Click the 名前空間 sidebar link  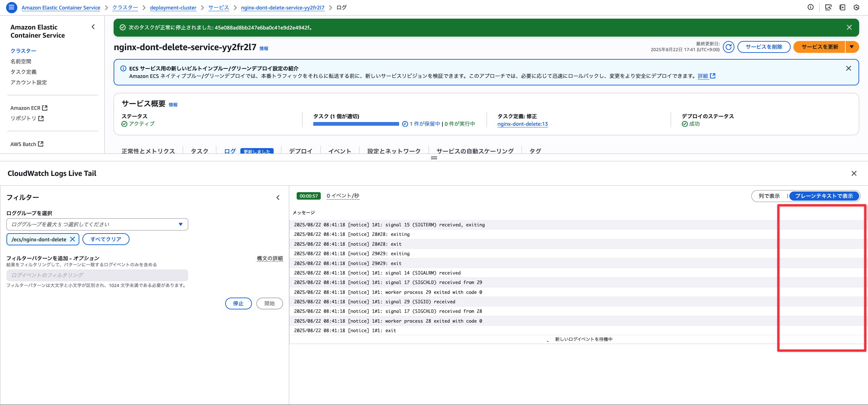(21, 61)
